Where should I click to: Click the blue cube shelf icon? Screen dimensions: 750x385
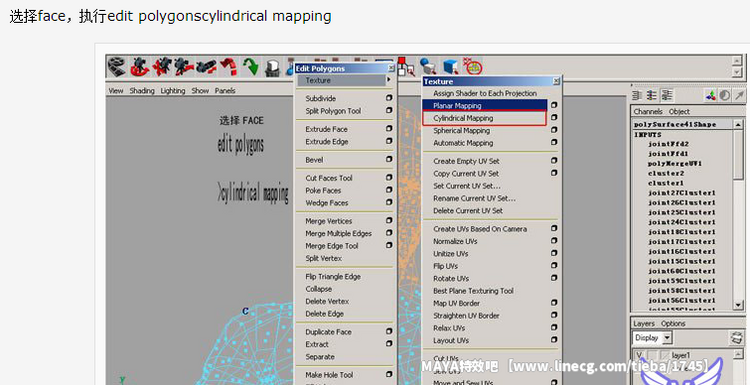pyautogui.click(x=450, y=66)
